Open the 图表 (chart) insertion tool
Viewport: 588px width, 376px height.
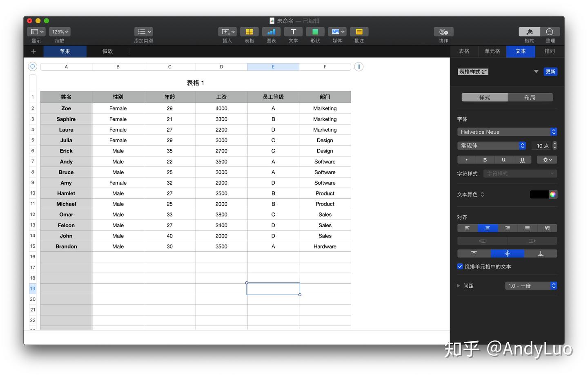click(271, 32)
